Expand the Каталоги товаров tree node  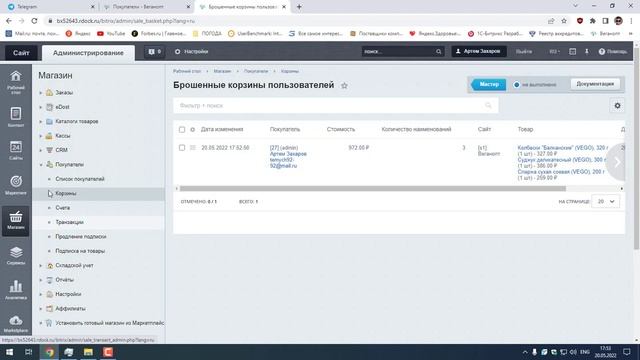click(x=41, y=122)
